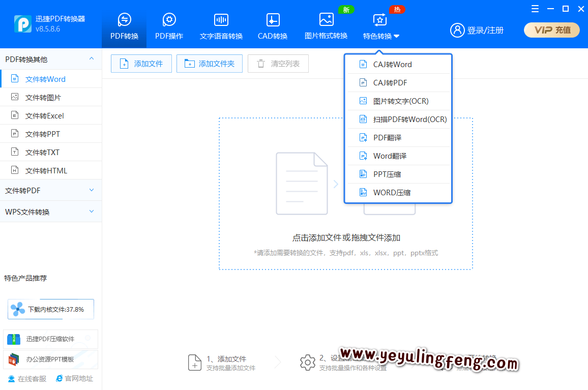
Task: Open the PDF转换 tab
Action: tap(124, 25)
